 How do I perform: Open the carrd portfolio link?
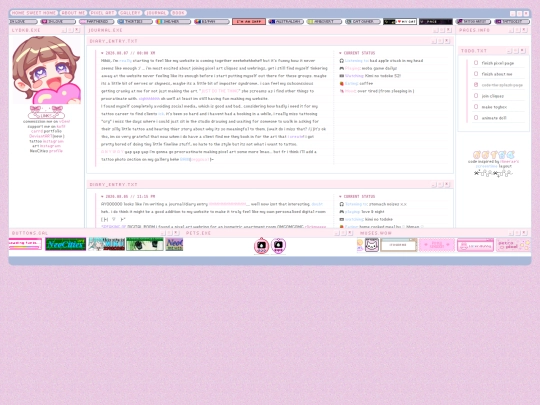[37, 131]
